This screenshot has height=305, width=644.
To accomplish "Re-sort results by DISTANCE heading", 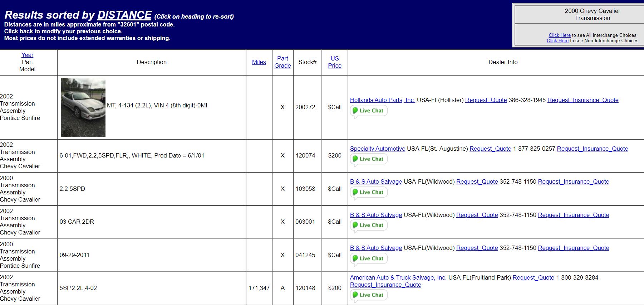I will (124, 15).
